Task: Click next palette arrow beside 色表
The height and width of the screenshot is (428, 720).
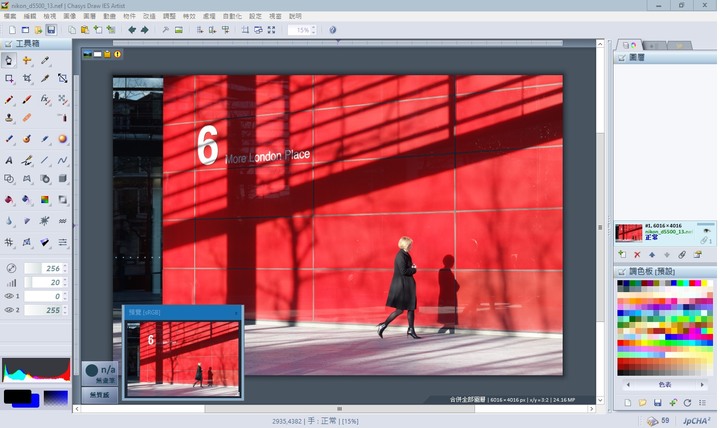Action: [702, 385]
